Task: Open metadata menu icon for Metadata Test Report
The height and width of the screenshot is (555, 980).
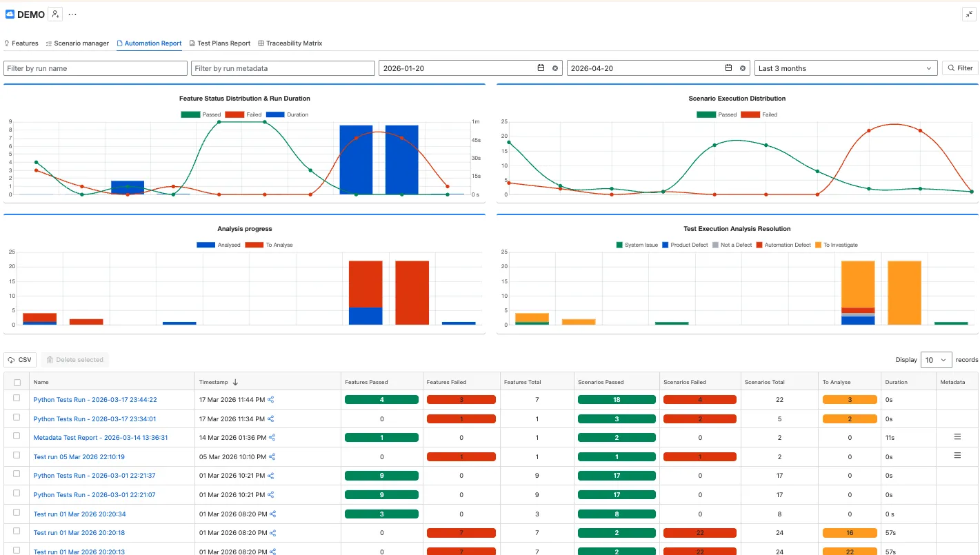Action: click(x=957, y=436)
